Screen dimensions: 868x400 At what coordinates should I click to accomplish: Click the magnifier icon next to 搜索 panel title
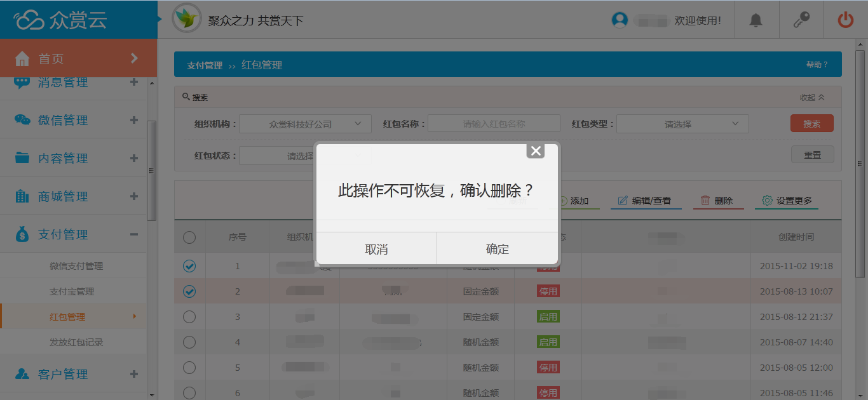coord(186,97)
